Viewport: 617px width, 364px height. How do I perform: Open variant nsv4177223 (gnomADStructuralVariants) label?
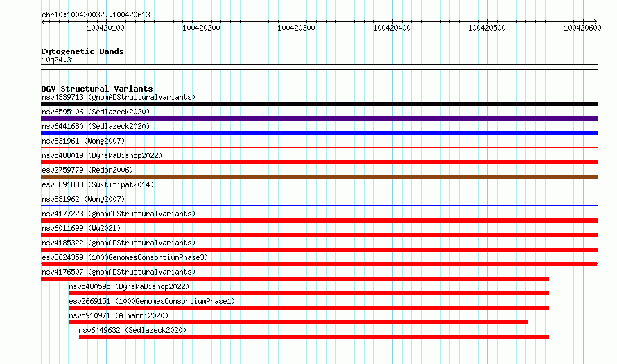(x=119, y=214)
